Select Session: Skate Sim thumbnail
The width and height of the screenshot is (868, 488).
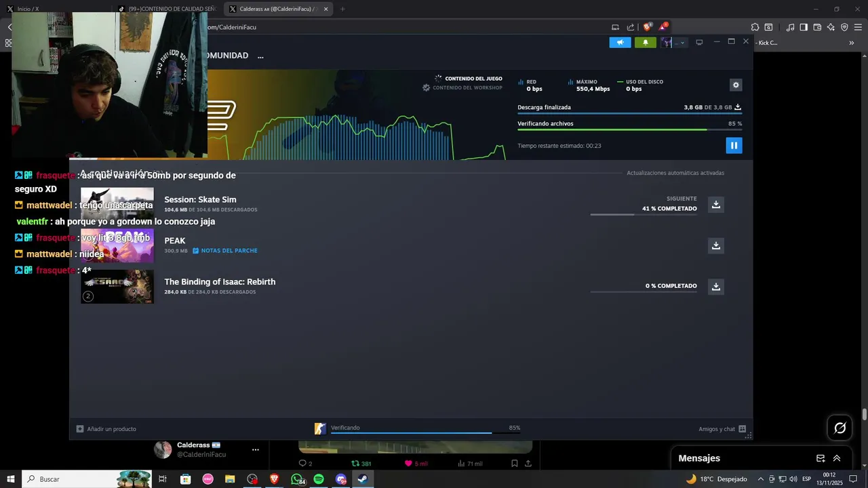coord(117,204)
